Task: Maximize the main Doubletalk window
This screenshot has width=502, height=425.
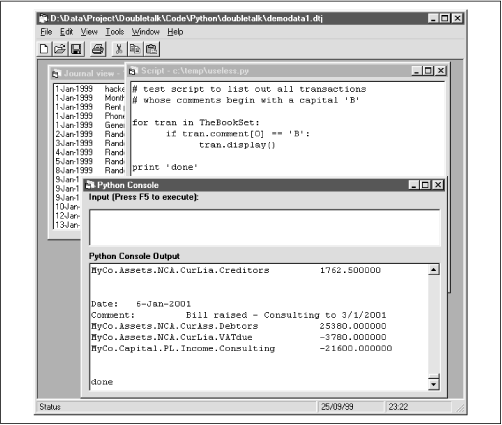Action: tap(445, 18)
